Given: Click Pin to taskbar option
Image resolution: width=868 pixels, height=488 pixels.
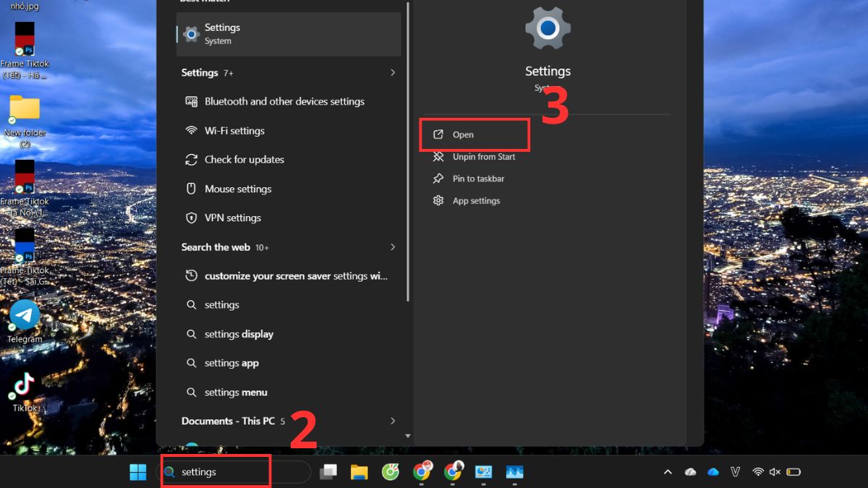Looking at the screenshot, I should (469, 179).
